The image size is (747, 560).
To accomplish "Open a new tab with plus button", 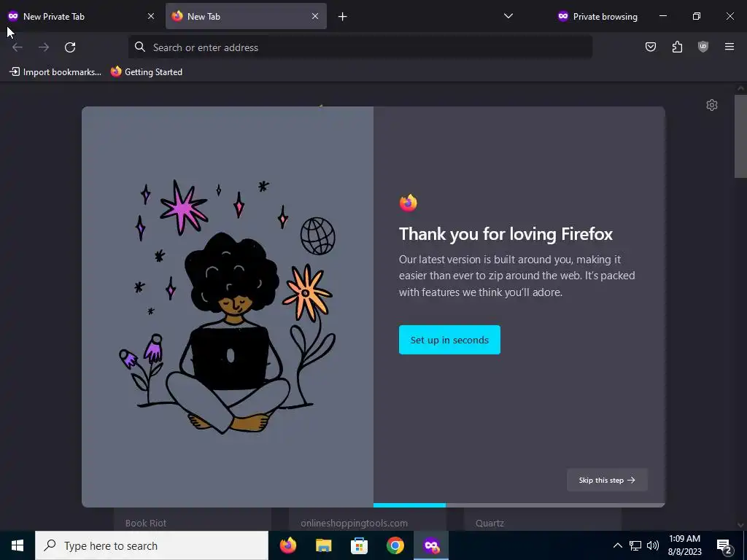I will click(343, 17).
